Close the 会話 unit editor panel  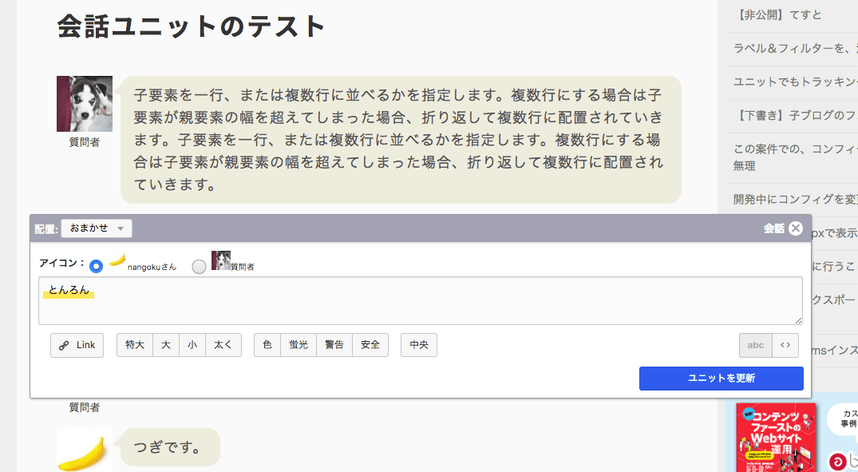795,228
